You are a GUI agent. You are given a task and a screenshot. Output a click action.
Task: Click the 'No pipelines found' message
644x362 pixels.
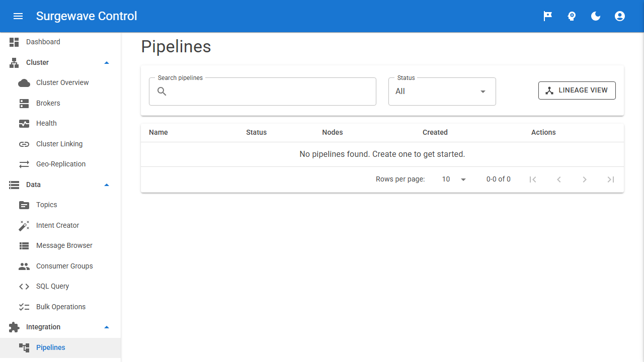coord(382,154)
